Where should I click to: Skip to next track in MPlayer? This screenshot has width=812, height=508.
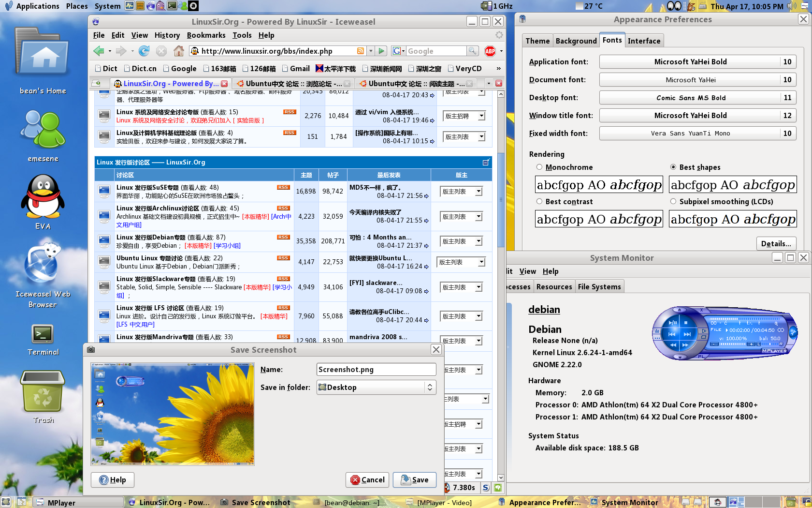click(x=687, y=334)
